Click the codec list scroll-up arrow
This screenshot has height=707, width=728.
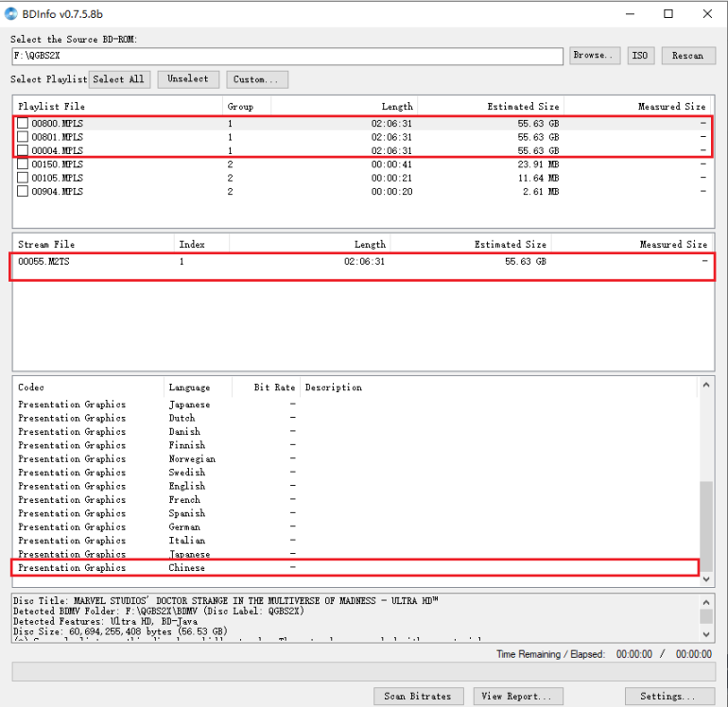click(706, 385)
